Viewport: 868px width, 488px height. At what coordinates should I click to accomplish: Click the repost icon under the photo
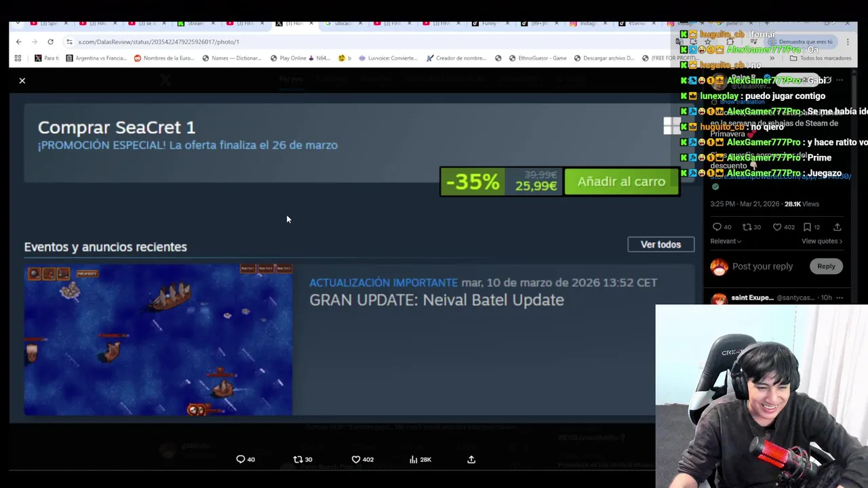coord(297,460)
